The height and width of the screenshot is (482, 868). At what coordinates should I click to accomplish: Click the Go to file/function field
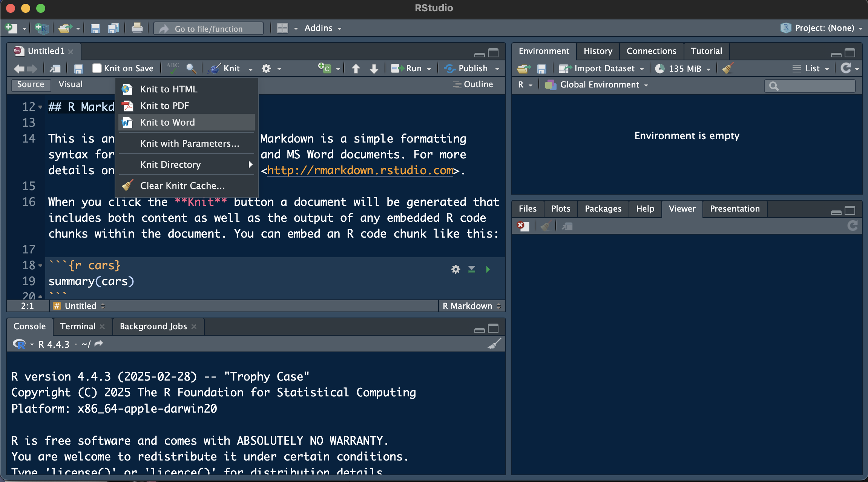(x=209, y=29)
